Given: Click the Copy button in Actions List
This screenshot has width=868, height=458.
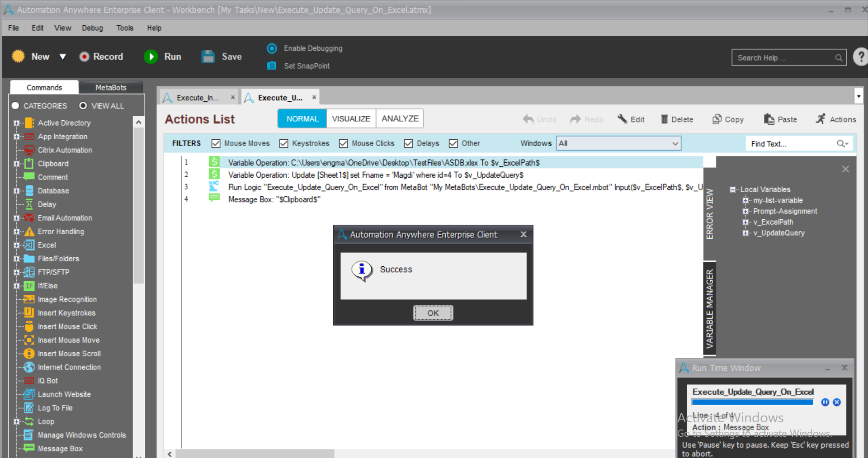Looking at the screenshot, I should click(x=728, y=119).
